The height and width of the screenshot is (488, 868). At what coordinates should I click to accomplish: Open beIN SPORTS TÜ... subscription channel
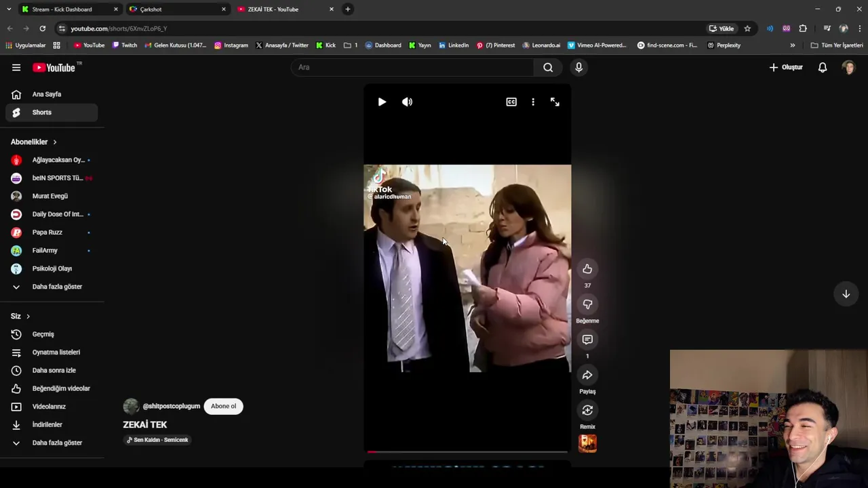point(52,178)
